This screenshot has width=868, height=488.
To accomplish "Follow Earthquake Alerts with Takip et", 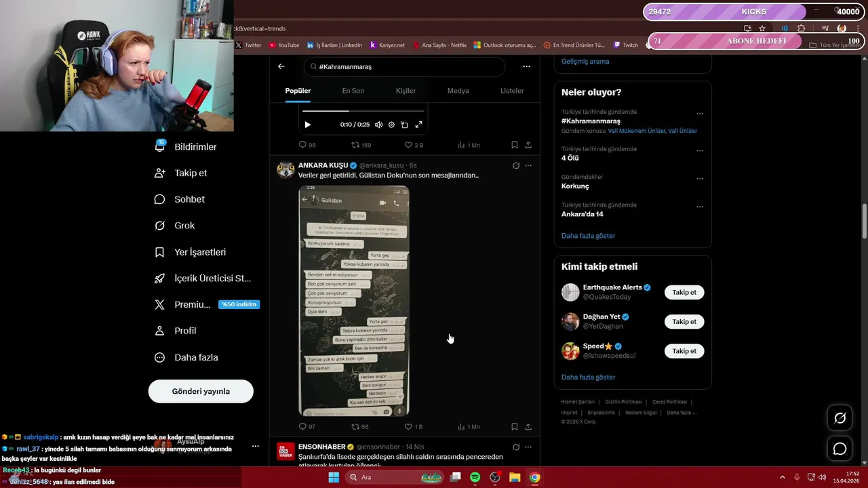I will 684,292.
